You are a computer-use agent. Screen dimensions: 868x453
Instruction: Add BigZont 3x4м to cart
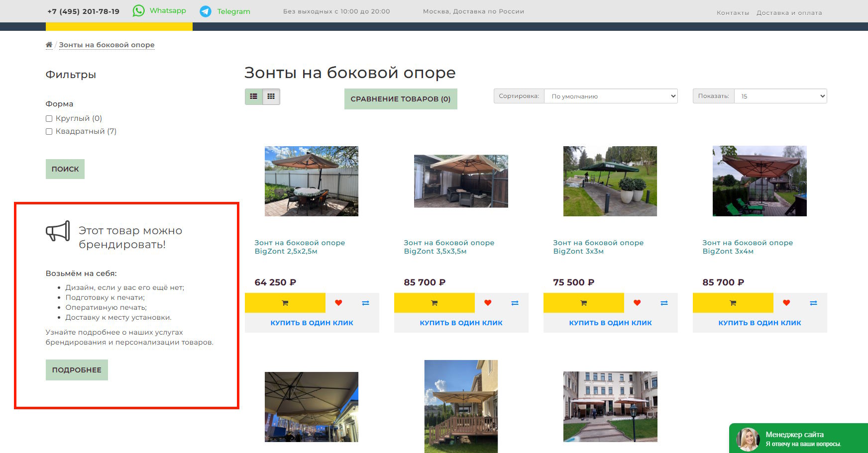(733, 303)
